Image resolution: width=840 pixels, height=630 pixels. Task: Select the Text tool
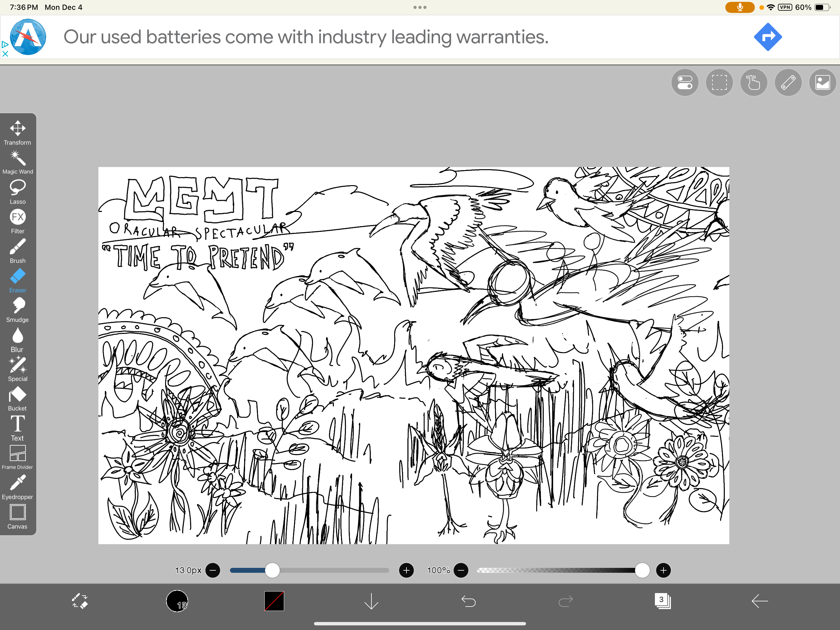point(18,428)
